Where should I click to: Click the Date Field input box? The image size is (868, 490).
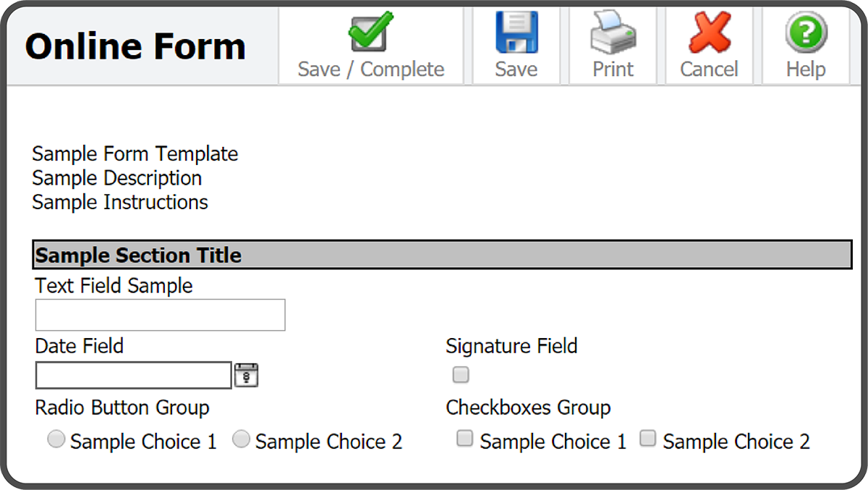click(132, 375)
